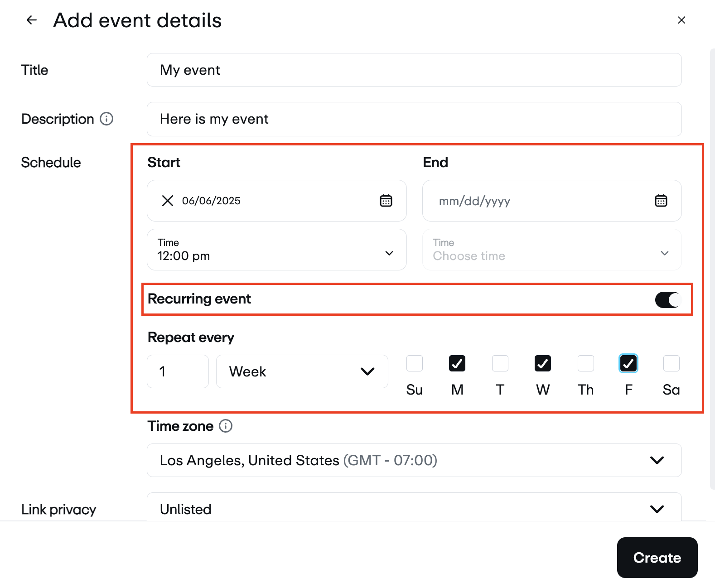Disable the Recurring event toggle
This screenshot has height=588, width=715.
668,299
